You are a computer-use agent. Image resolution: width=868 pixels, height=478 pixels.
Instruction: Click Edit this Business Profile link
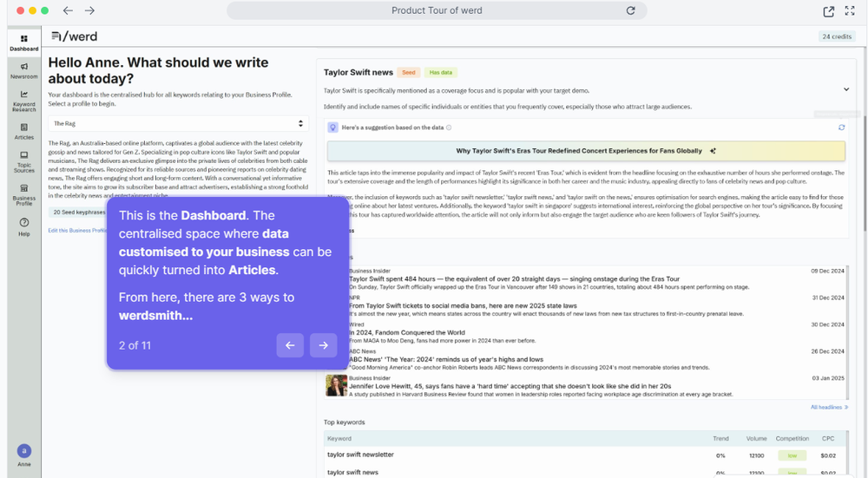click(x=77, y=230)
